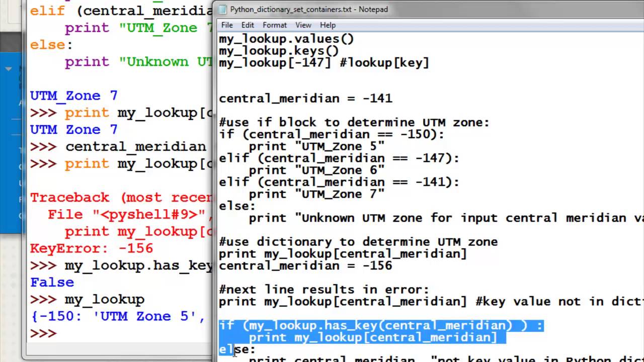Click the line "elif (central_meridian == -147):"
This screenshot has height=362, width=644.
tap(339, 158)
